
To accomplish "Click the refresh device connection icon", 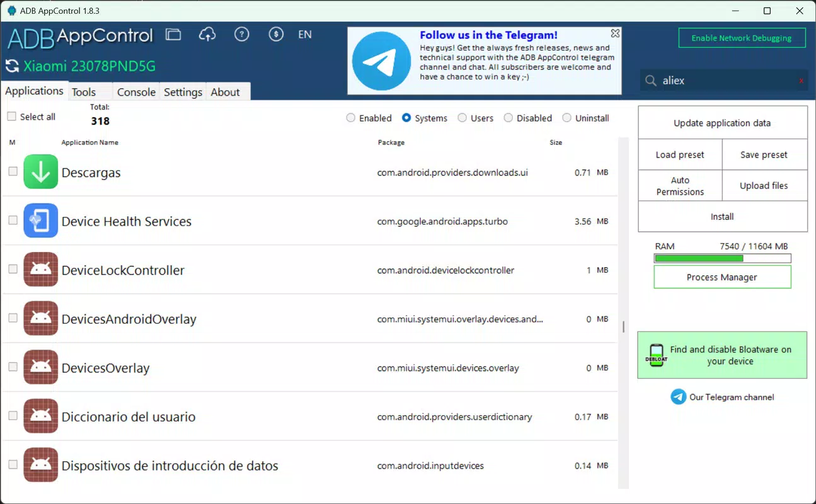I will click(12, 66).
